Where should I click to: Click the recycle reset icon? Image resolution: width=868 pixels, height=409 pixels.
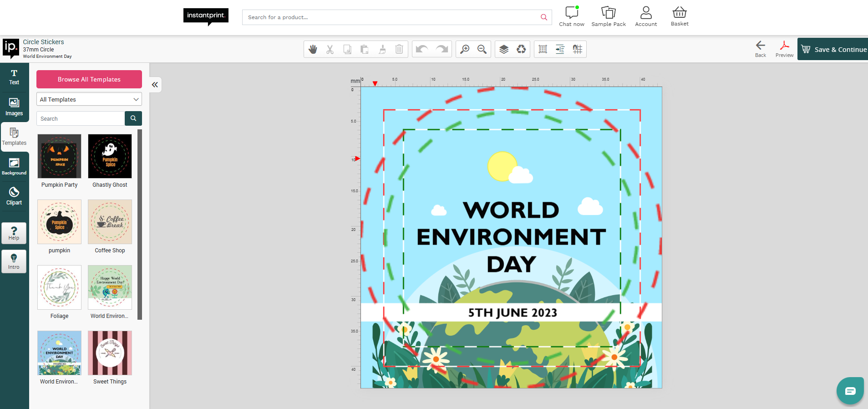click(x=521, y=49)
